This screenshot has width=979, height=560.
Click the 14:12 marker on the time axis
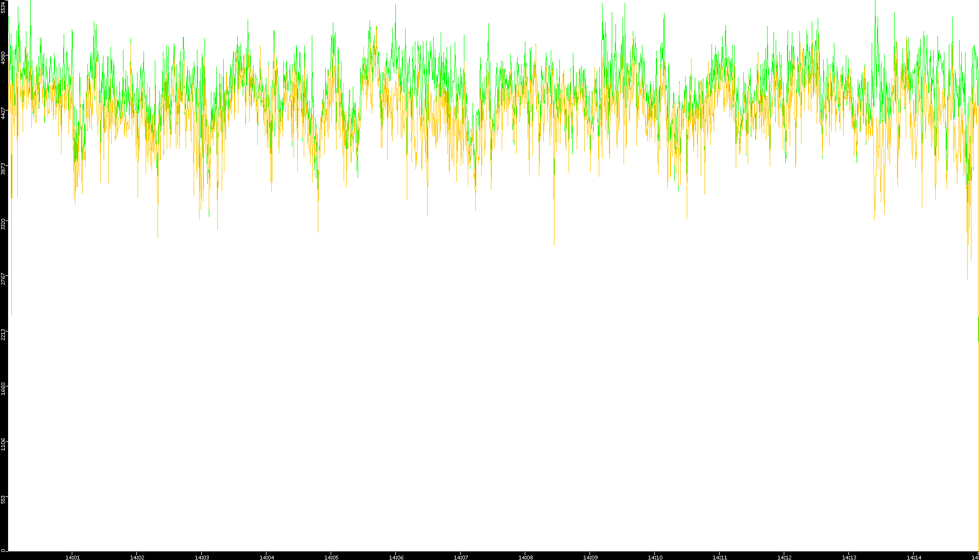tap(784, 557)
